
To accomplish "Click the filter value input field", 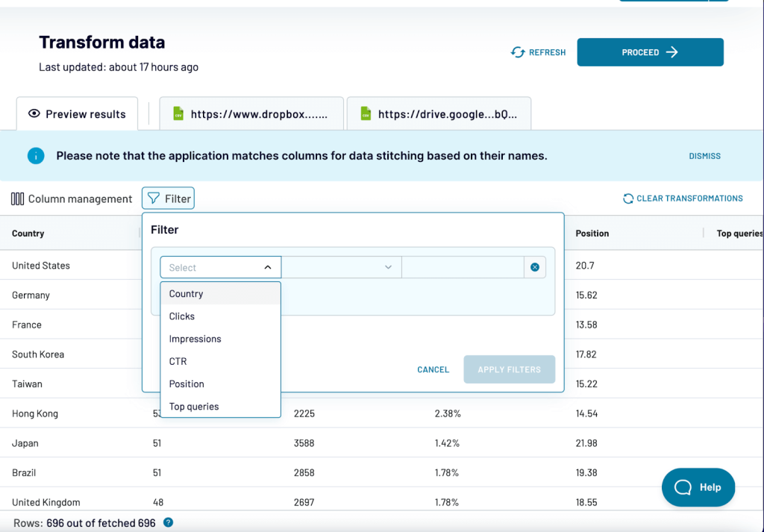I will [463, 267].
